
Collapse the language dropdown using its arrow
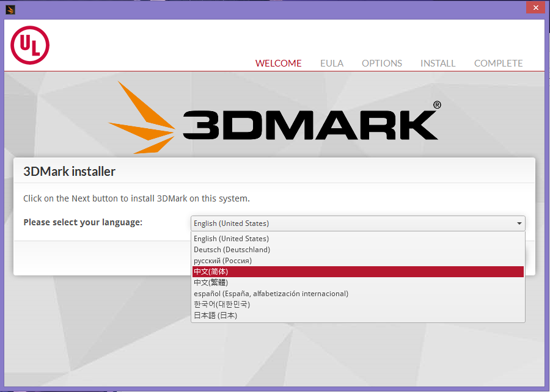519,223
